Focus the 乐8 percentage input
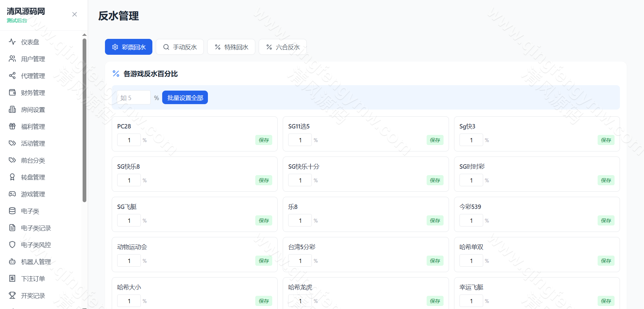This screenshot has height=309, width=644. click(x=300, y=220)
